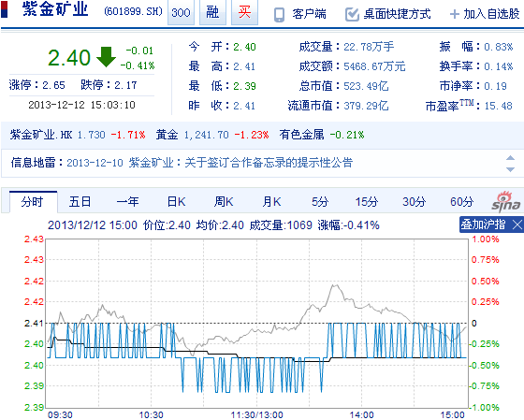Click the stock code (601899.SH)
The image size is (524, 420).
(x=133, y=12)
